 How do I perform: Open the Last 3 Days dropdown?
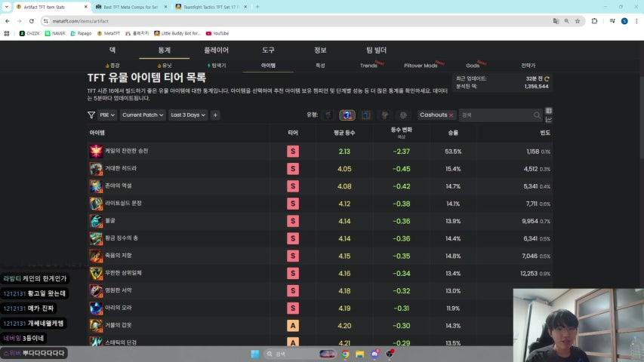coord(188,115)
